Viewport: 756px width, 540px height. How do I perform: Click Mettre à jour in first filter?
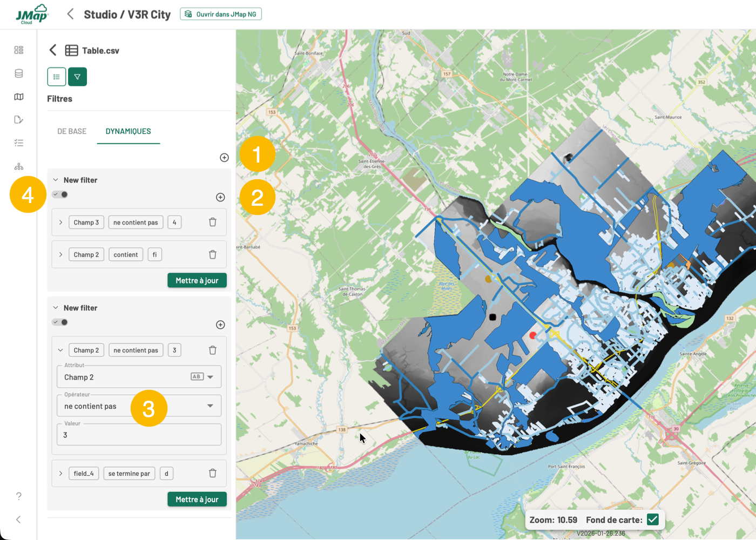[197, 281]
